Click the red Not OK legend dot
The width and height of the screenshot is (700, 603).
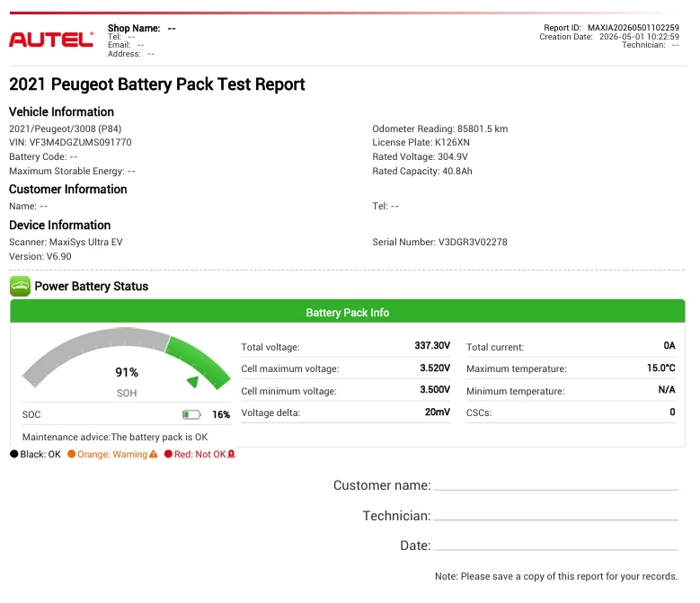click(168, 454)
